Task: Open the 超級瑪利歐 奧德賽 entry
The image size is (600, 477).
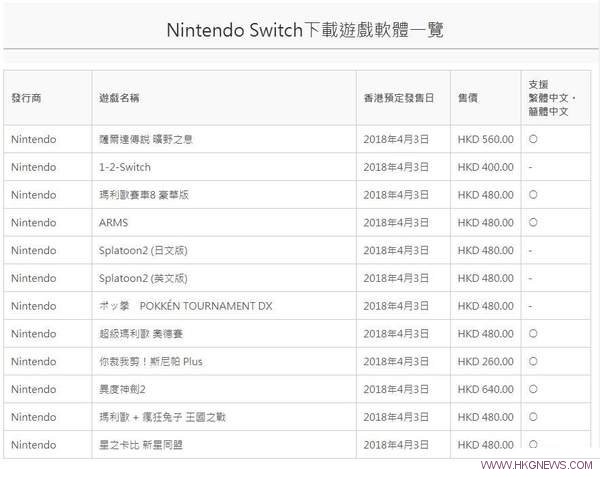Action: coord(137,333)
